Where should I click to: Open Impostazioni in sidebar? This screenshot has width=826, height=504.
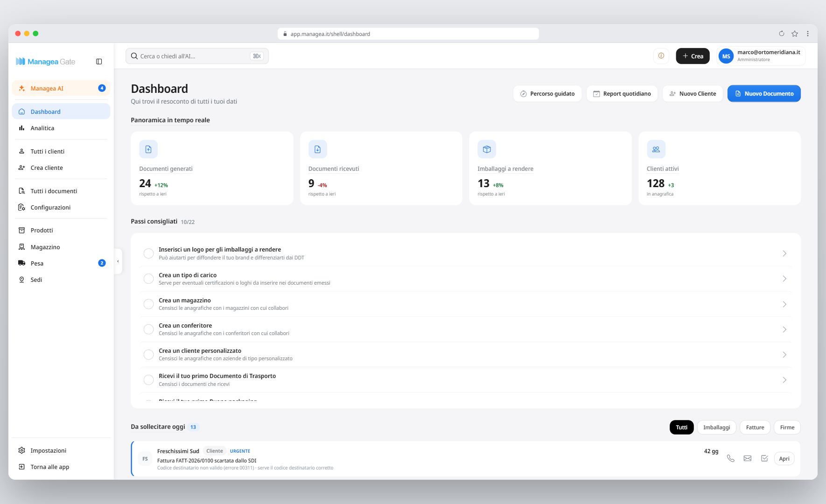click(x=61, y=450)
